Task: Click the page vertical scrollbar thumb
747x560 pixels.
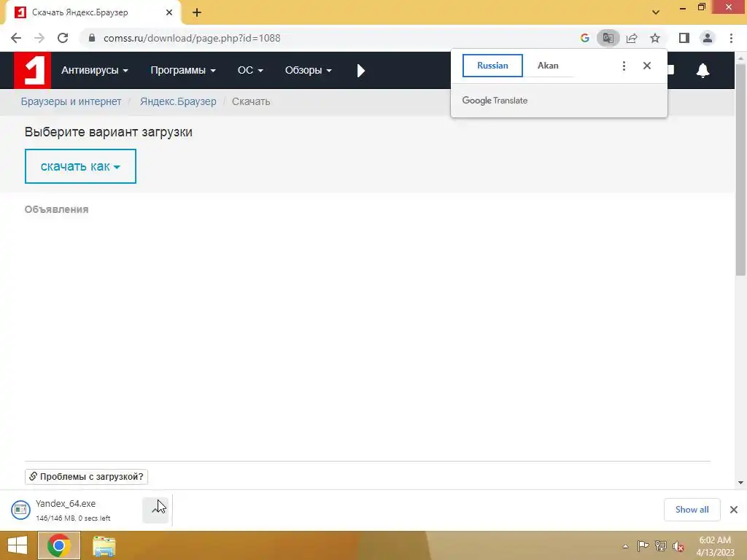Action: click(x=740, y=169)
